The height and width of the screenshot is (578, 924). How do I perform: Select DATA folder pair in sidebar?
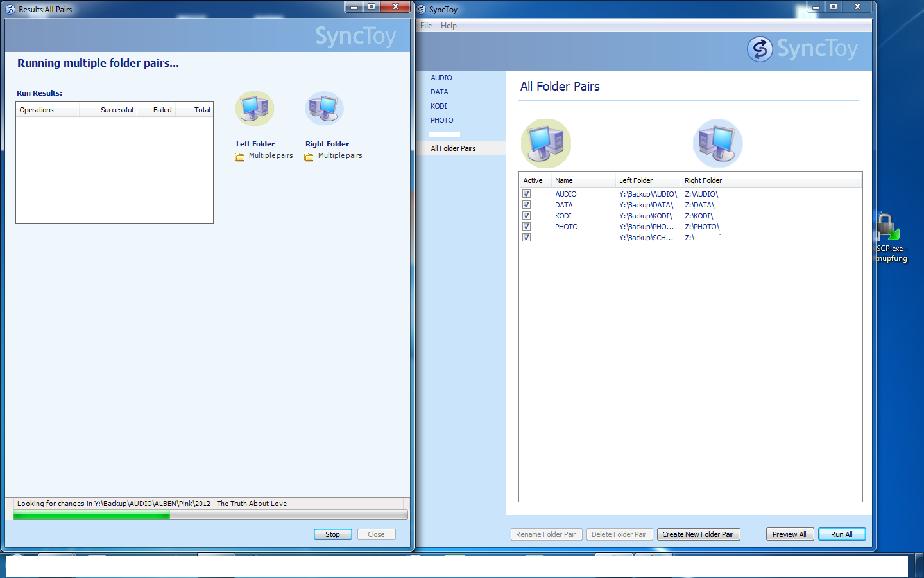[x=440, y=92]
